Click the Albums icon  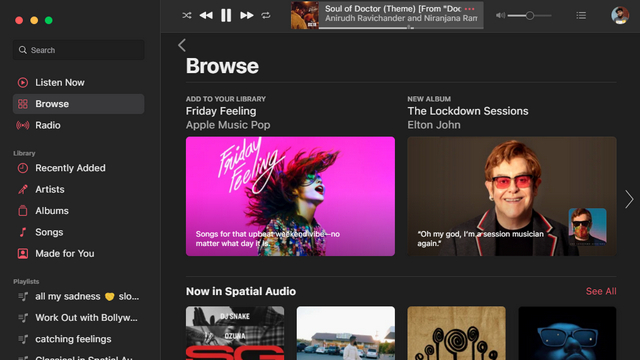tap(23, 211)
